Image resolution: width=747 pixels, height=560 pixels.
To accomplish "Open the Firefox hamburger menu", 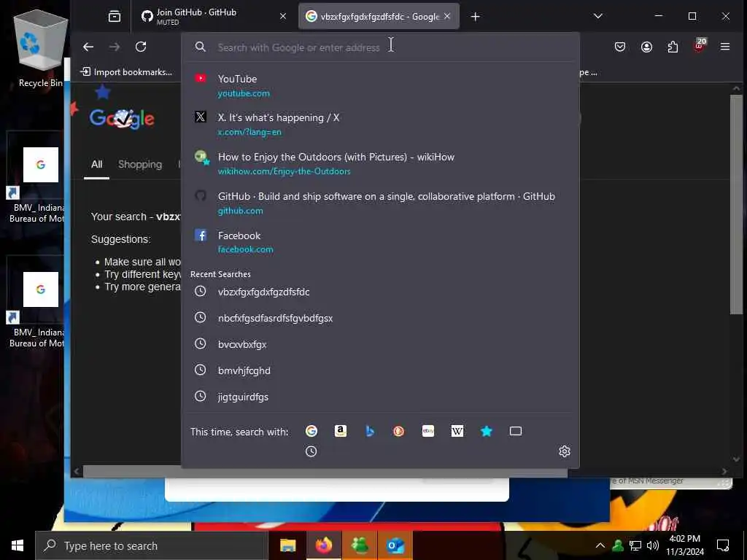I will [725, 47].
